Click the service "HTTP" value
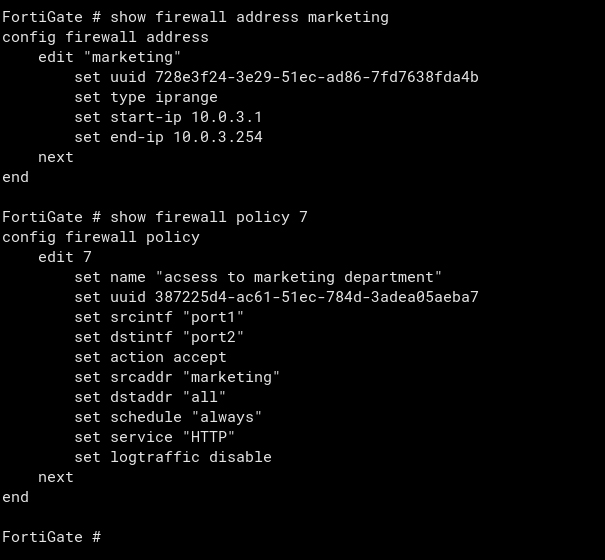The image size is (605, 560). [209, 437]
